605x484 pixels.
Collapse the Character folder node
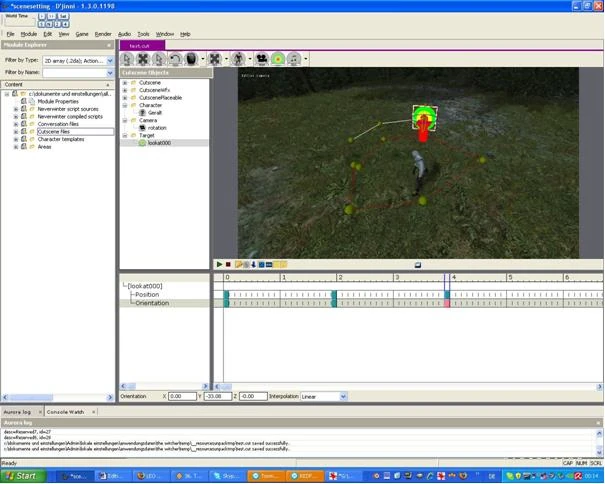click(125, 105)
